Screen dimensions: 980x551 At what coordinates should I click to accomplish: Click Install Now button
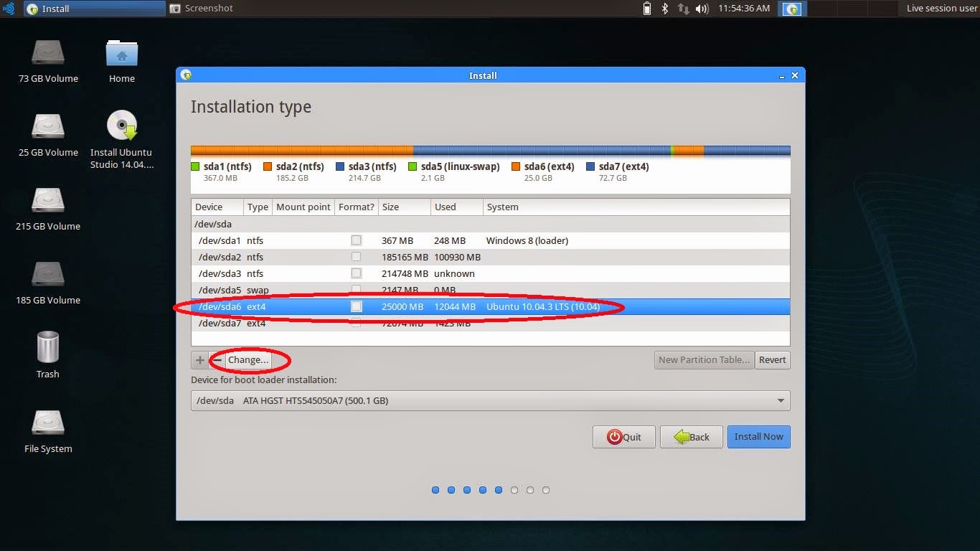point(759,437)
